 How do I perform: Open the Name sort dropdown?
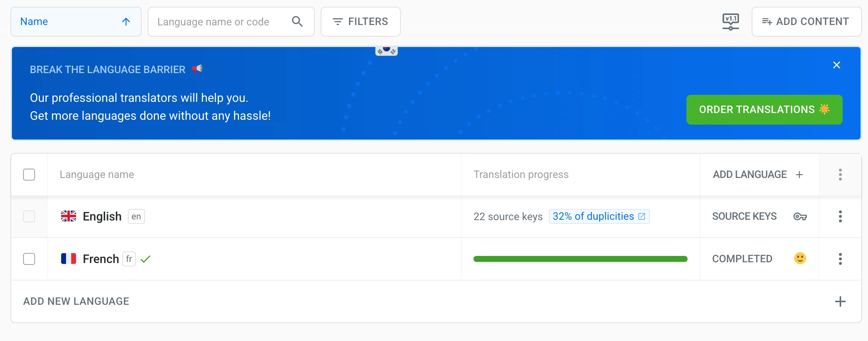pyautogui.click(x=76, y=22)
